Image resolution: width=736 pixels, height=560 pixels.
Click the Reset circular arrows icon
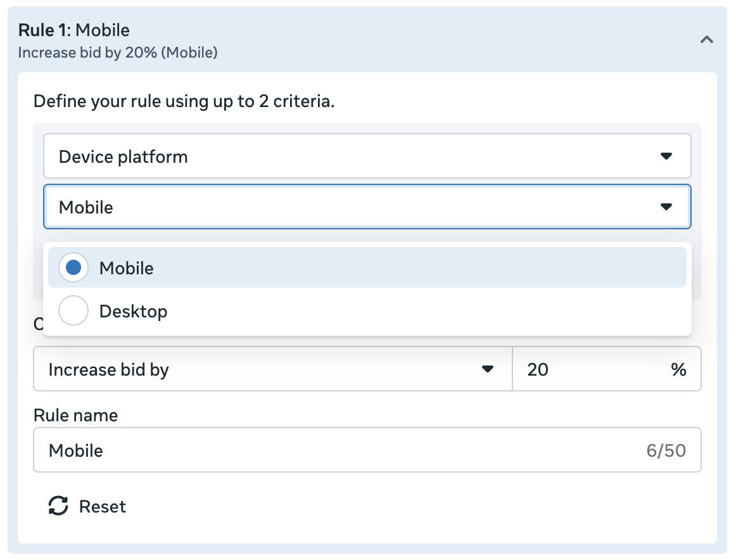[58, 506]
